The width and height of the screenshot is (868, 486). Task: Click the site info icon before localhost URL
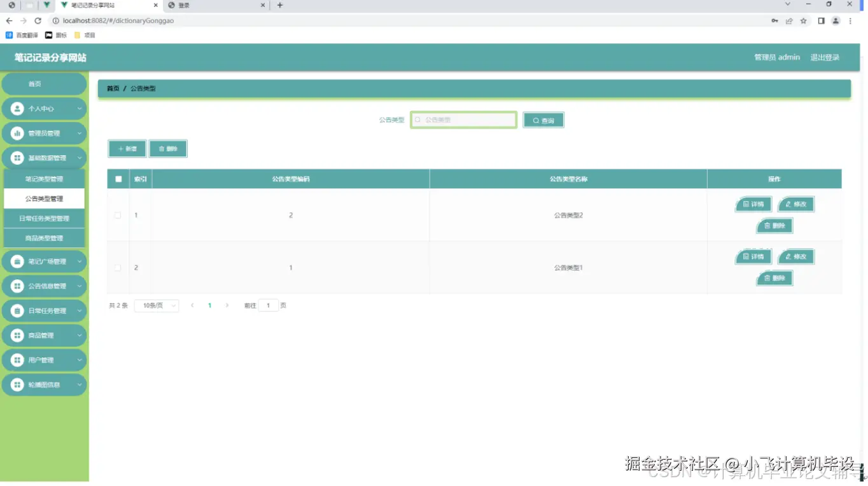pyautogui.click(x=55, y=21)
